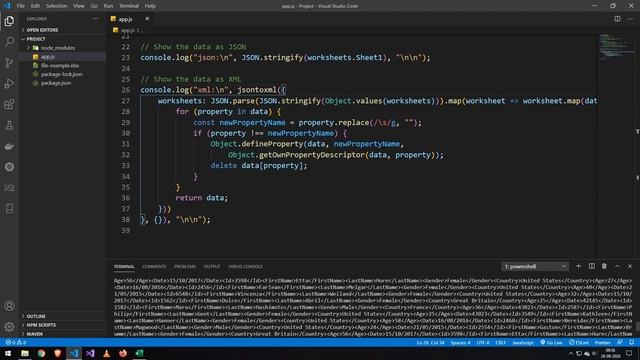Open File Explorer from the taskbar
Viewport: 640px width, 360px height.
(25, 353)
